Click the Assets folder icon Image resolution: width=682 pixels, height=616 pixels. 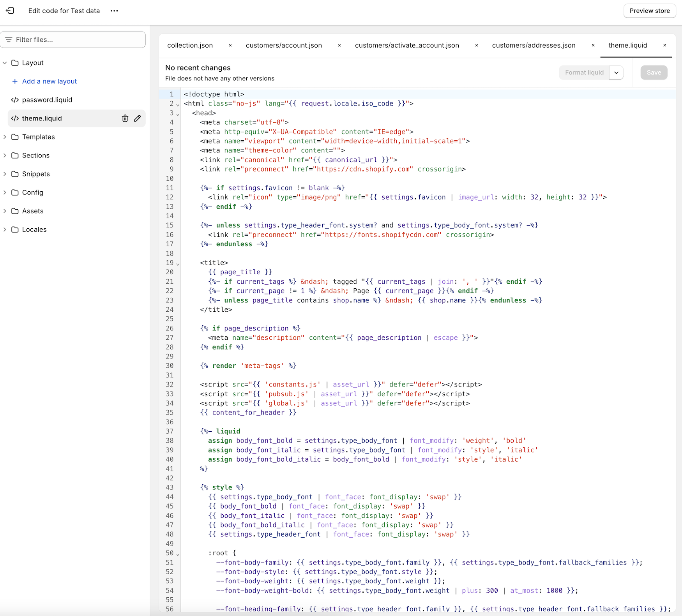15,211
